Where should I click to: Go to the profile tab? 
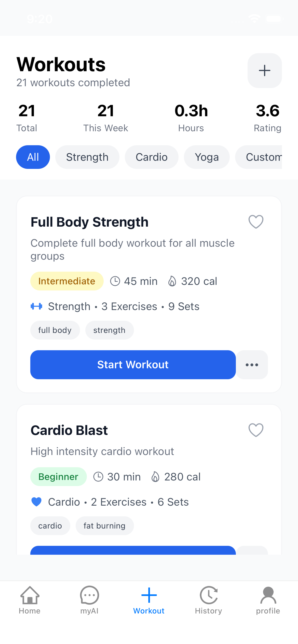click(268, 600)
